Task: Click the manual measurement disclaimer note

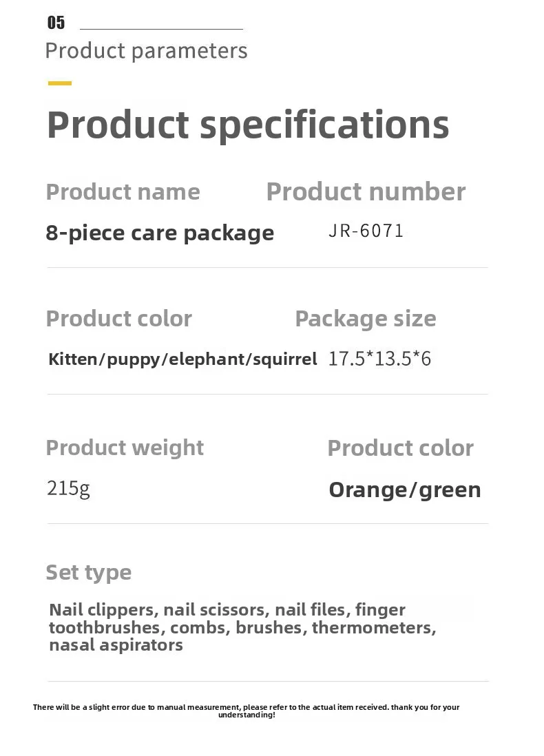Action: (246, 711)
